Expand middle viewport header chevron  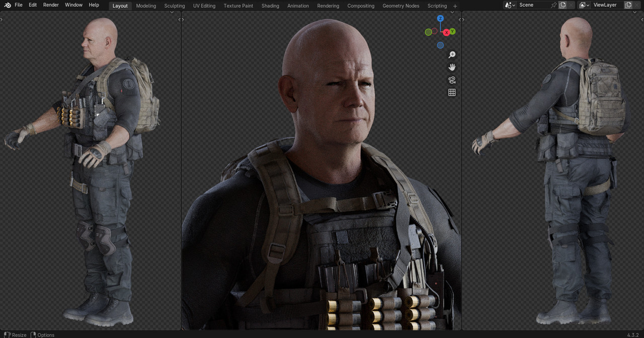click(x=452, y=12)
